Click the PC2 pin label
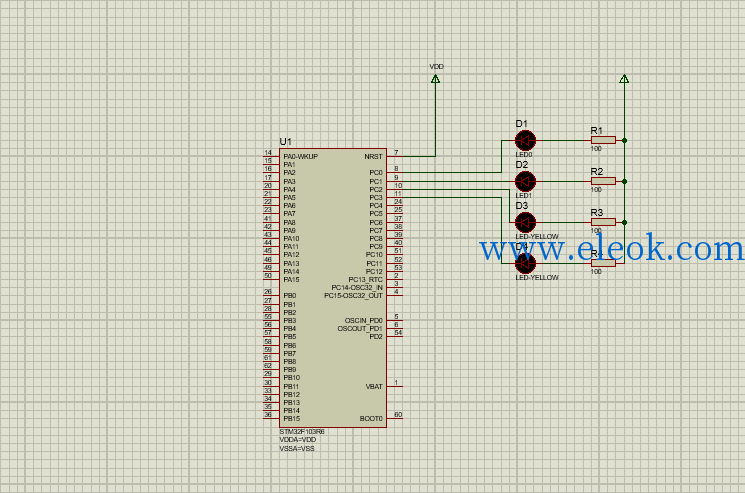The image size is (745, 493). point(376,190)
